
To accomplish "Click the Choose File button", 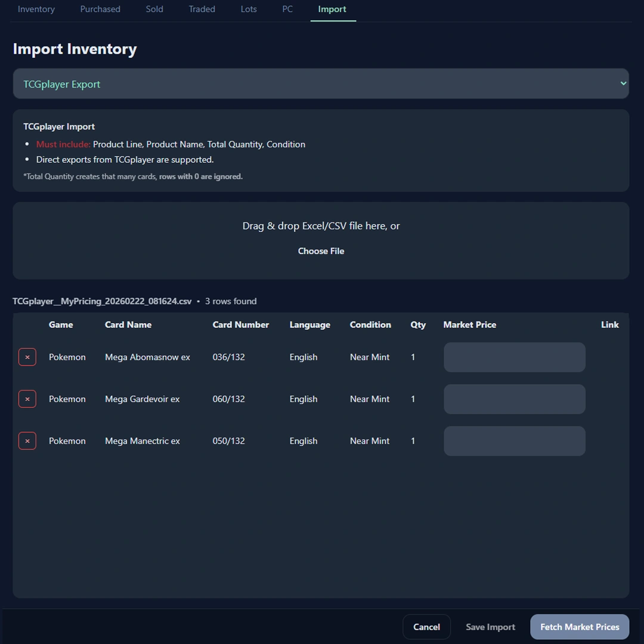I will tap(321, 251).
